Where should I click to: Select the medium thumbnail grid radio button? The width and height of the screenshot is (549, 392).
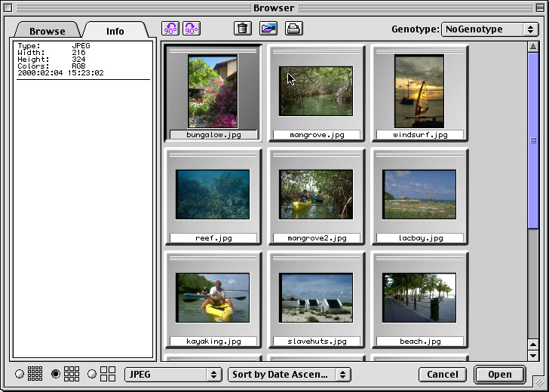pos(56,374)
